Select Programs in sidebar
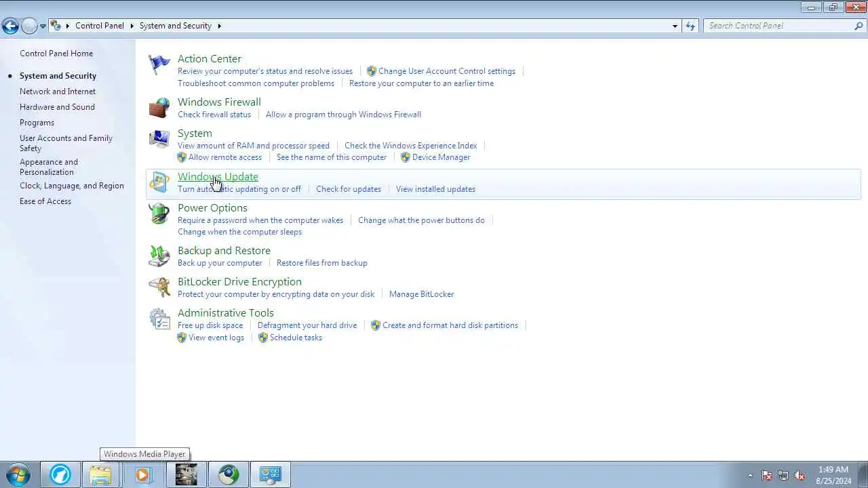The height and width of the screenshot is (488, 868). click(x=37, y=123)
